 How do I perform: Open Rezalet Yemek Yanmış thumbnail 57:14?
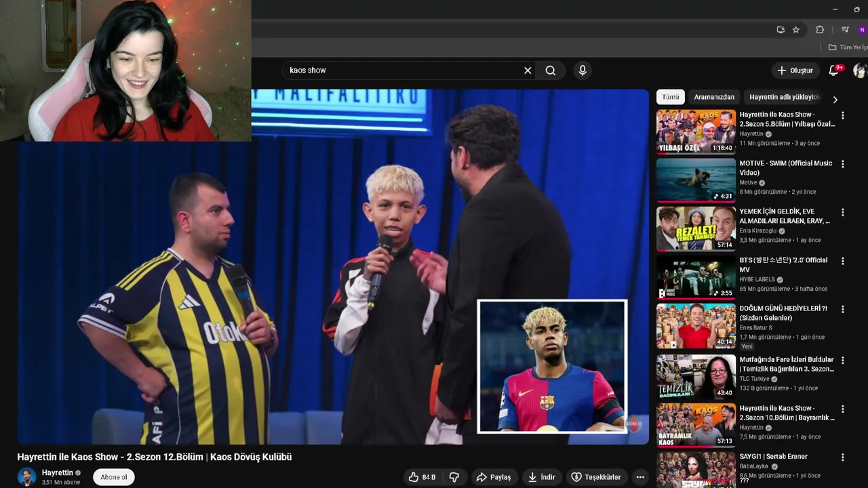tap(696, 228)
